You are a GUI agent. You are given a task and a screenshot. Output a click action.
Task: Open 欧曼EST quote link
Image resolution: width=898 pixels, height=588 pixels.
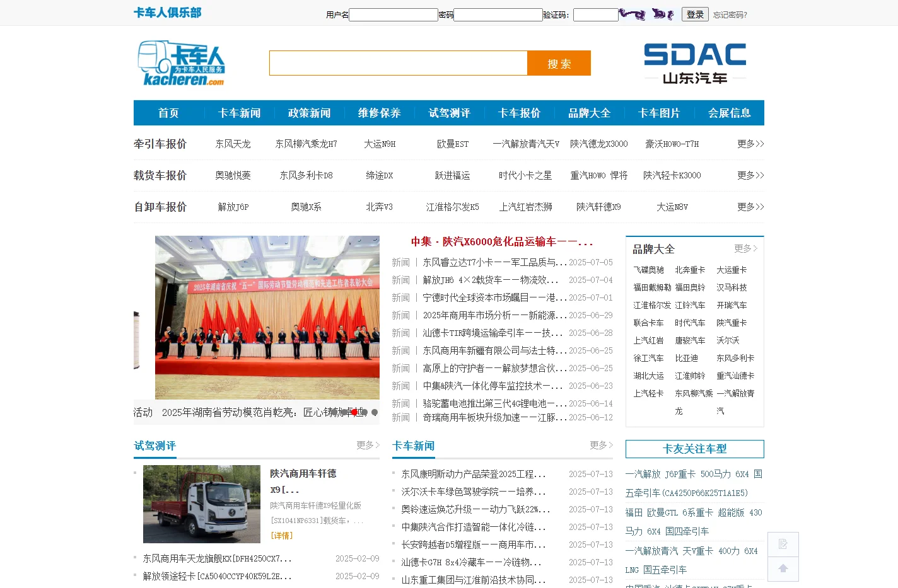[x=453, y=144]
